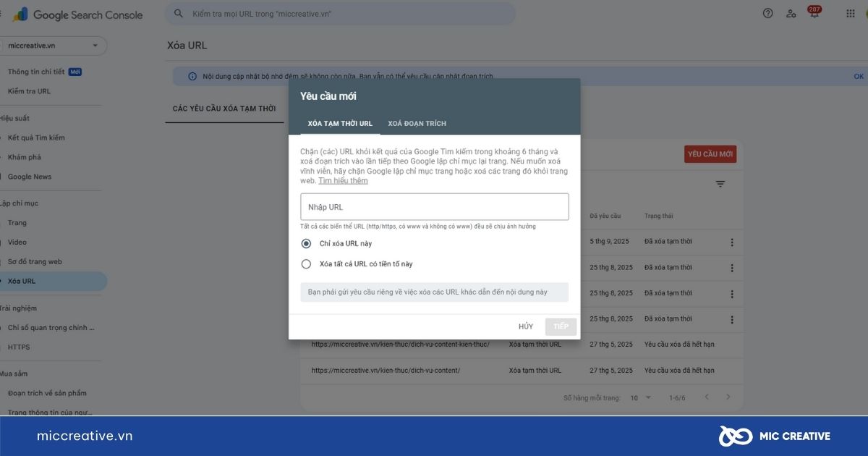The image size is (868, 456).
Task: Click the next page arrow in pagination
Action: (728, 397)
